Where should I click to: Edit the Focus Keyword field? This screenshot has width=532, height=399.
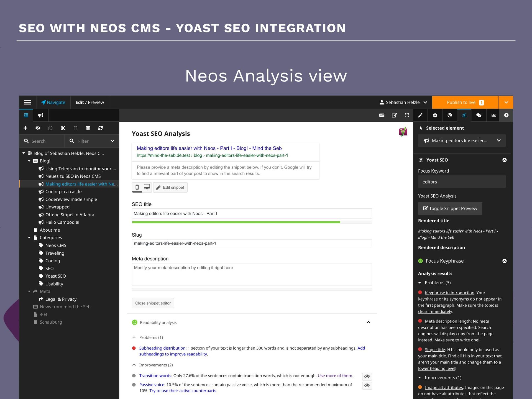point(462,182)
